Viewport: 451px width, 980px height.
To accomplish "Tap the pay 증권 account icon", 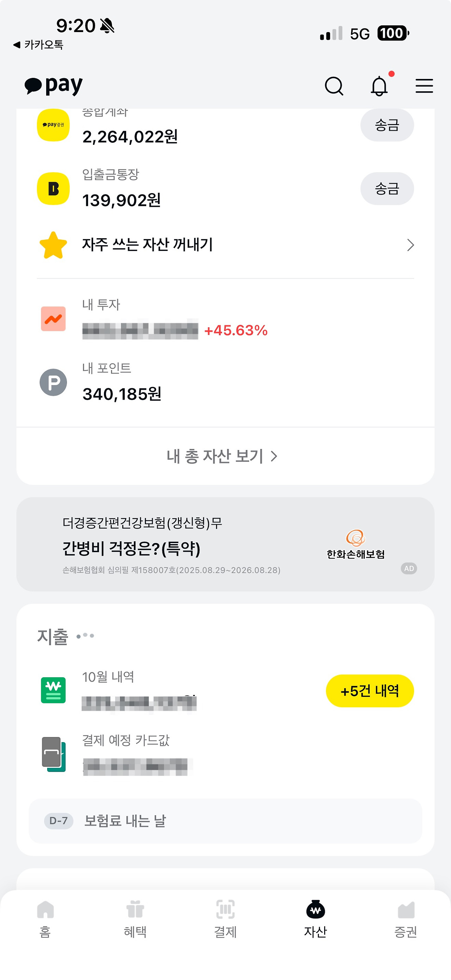I will coord(53,125).
